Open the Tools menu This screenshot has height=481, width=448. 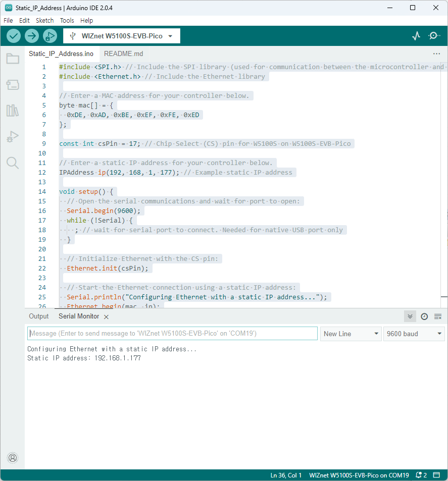coord(67,20)
